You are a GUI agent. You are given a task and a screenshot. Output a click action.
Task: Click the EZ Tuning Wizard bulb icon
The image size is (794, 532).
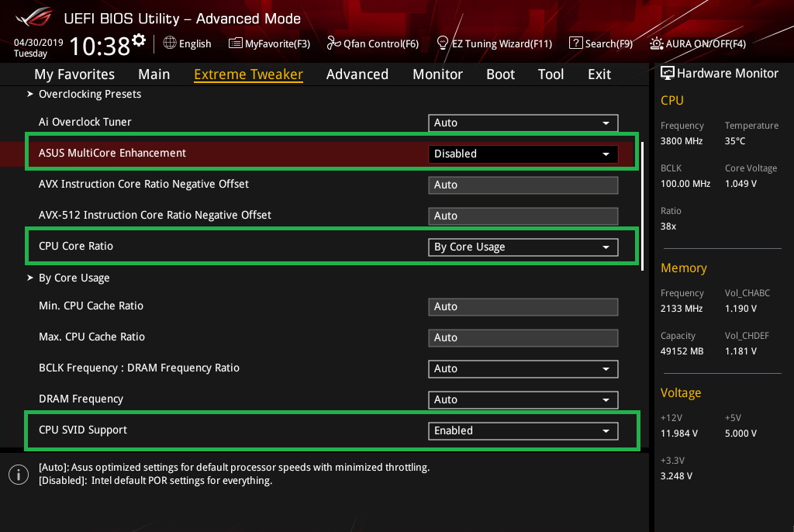443,43
